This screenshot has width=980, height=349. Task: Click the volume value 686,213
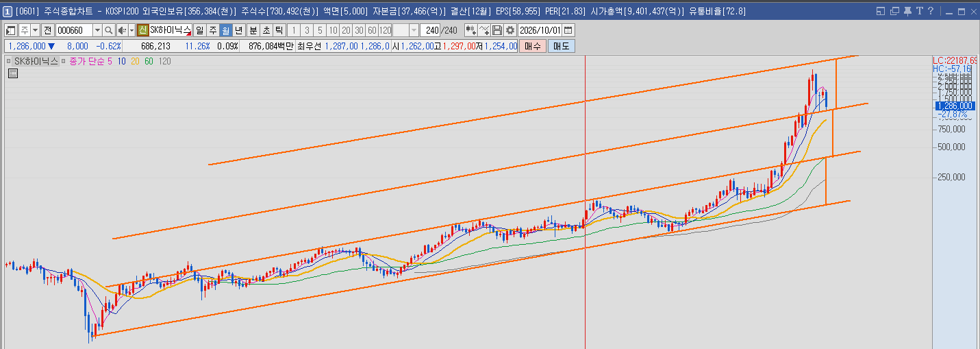pyautogui.click(x=155, y=46)
